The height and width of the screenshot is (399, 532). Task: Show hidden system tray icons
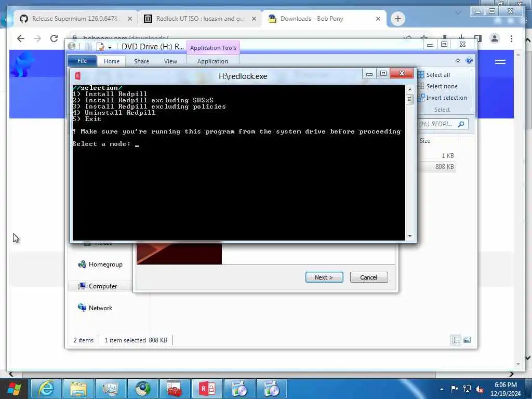(x=442, y=389)
